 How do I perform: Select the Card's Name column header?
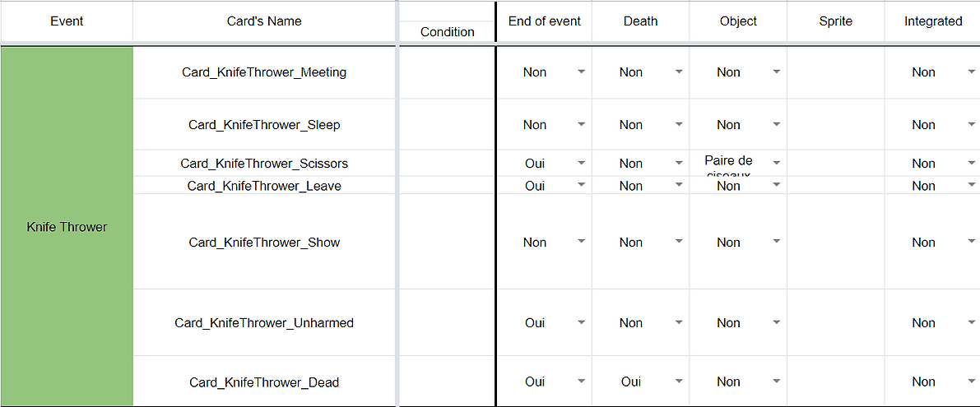pyautogui.click(x=264, y=21)
